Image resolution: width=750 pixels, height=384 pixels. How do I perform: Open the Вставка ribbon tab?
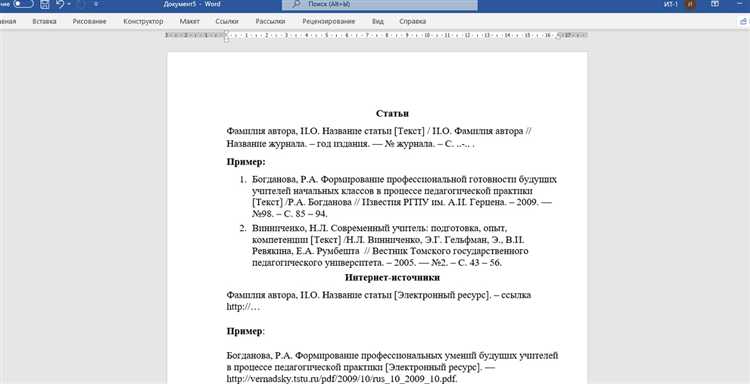(x=44, y=22)
